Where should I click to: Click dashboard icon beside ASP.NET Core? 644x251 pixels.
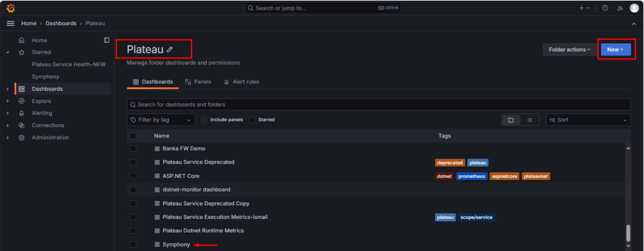[157, 176]
